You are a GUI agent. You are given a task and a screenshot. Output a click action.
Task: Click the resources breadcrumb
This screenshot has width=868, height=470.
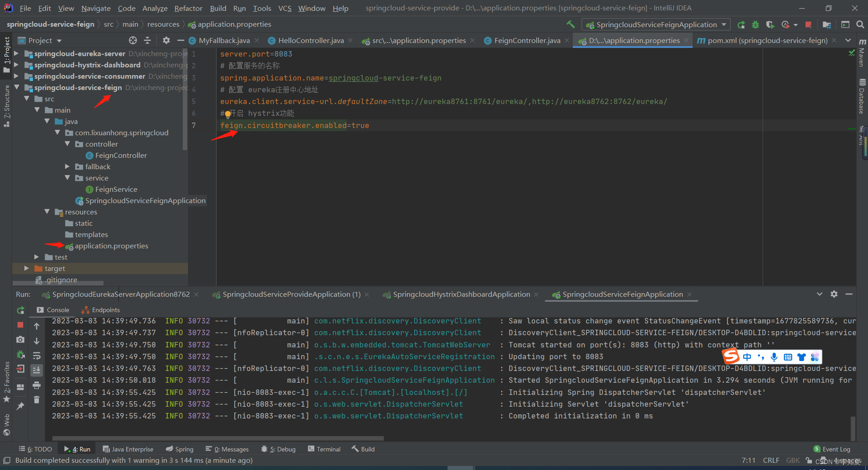pyautogui.click(x=163, y=24)
